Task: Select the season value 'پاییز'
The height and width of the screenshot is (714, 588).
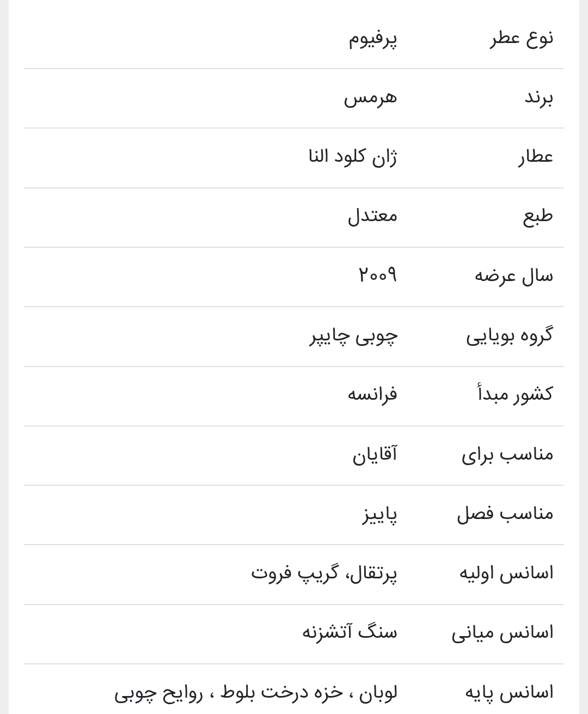Action: pos(380,514)
